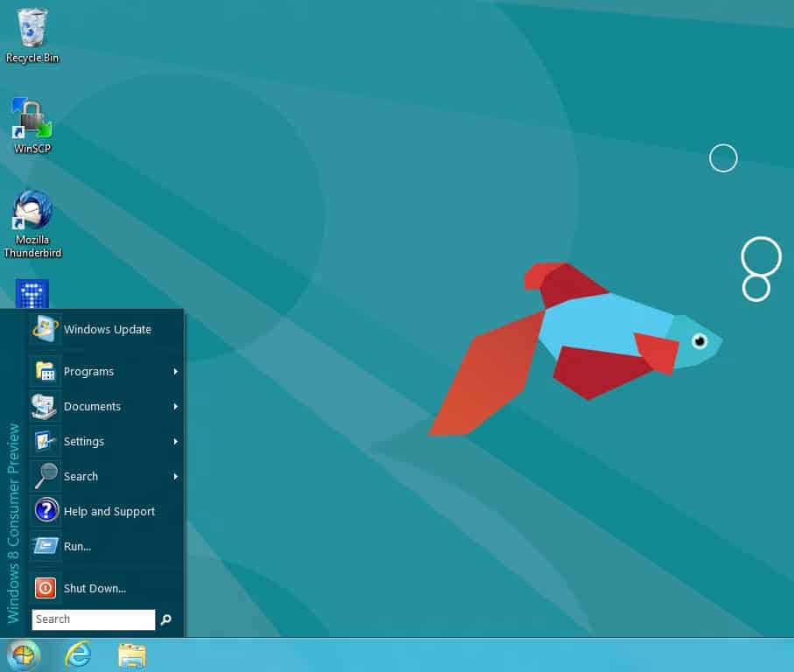Click the Mozilla Thunderbird label text
Image resolution: width=794 pixels, height=672 pixels.
(32, 247)
